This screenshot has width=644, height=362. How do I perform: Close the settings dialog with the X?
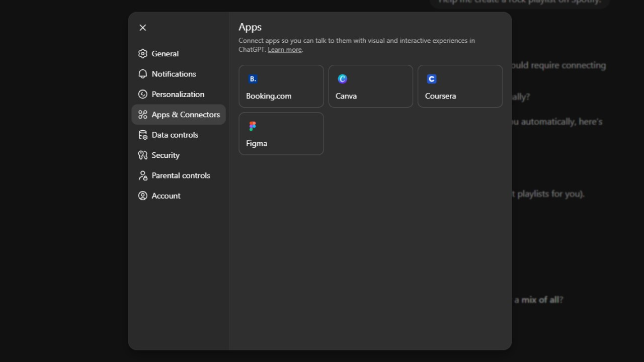pos(143,28)
